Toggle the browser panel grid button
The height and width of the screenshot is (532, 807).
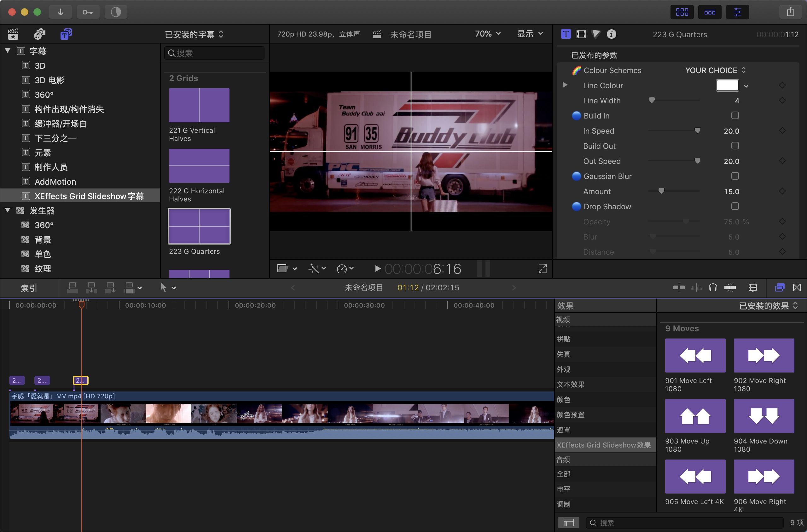point(682,12)
